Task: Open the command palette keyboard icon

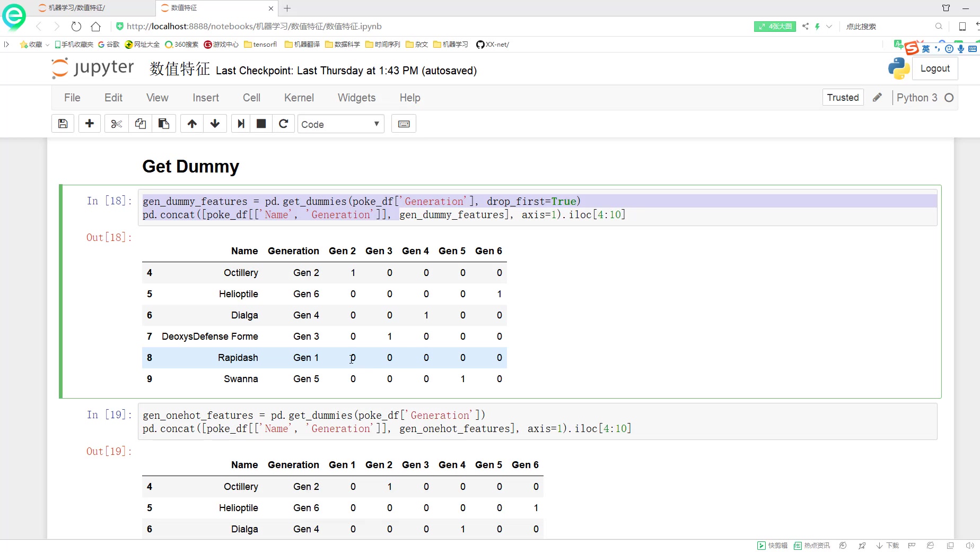Action: pos(404,124)
